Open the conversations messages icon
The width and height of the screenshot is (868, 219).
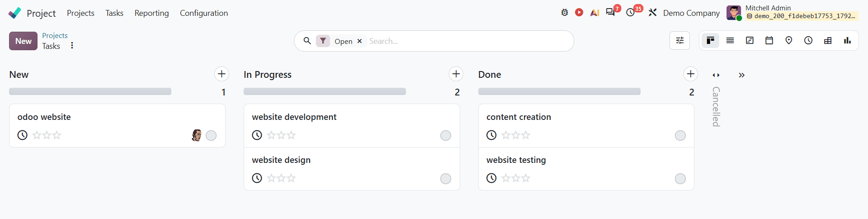click(x=610, y=13)
